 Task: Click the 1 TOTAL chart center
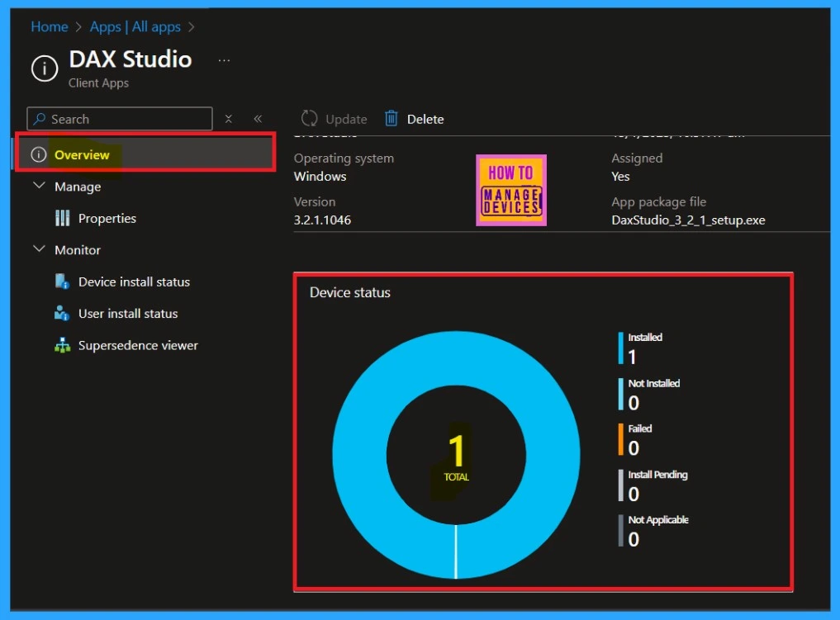coord(456,457)
